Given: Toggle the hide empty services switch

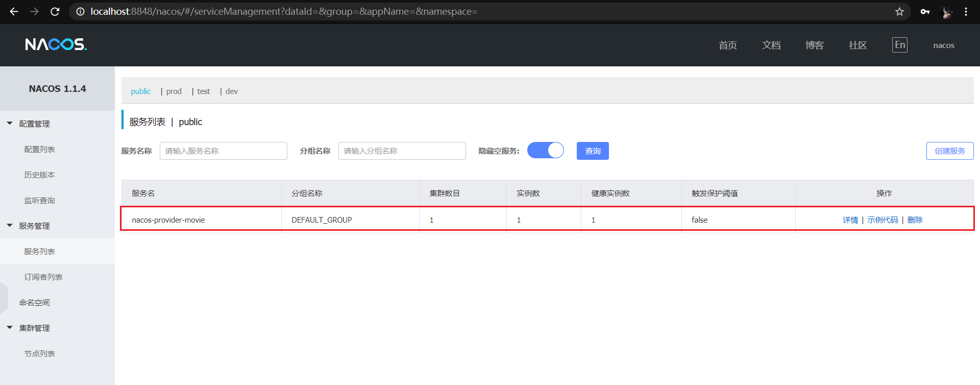Looking at the screenshot, I should (545, 150).
